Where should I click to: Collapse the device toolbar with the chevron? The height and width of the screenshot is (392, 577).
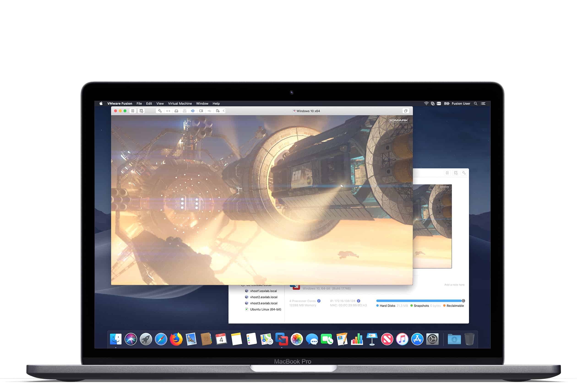[224, 111]
